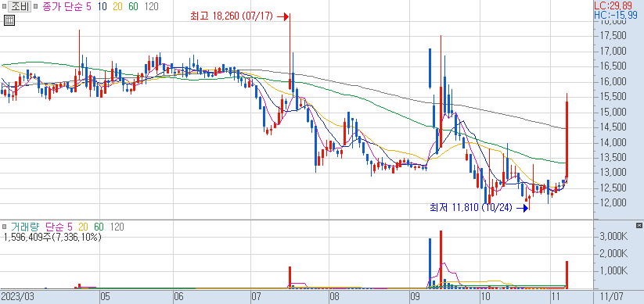Click the 12,000 price axis label
Screen dimensions: 644x304
click(614, 202)
